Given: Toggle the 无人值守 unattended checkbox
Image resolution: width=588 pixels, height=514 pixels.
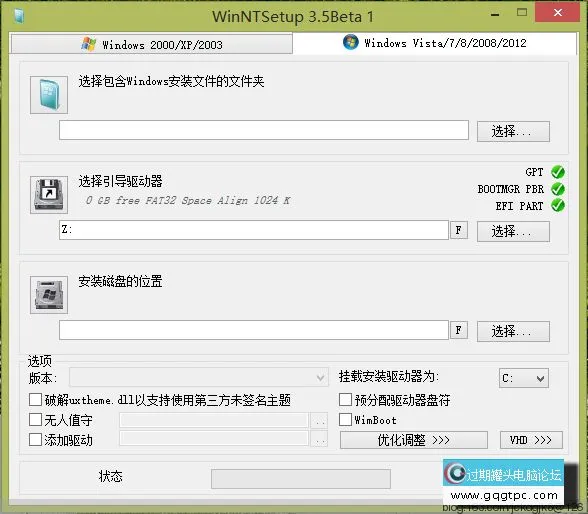Looking at the screenshot, I should 35,420.
